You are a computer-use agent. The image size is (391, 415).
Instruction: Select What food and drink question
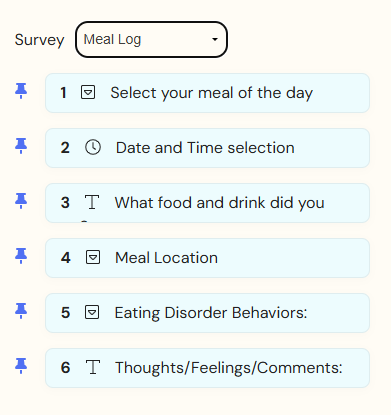tap(207, 203)
